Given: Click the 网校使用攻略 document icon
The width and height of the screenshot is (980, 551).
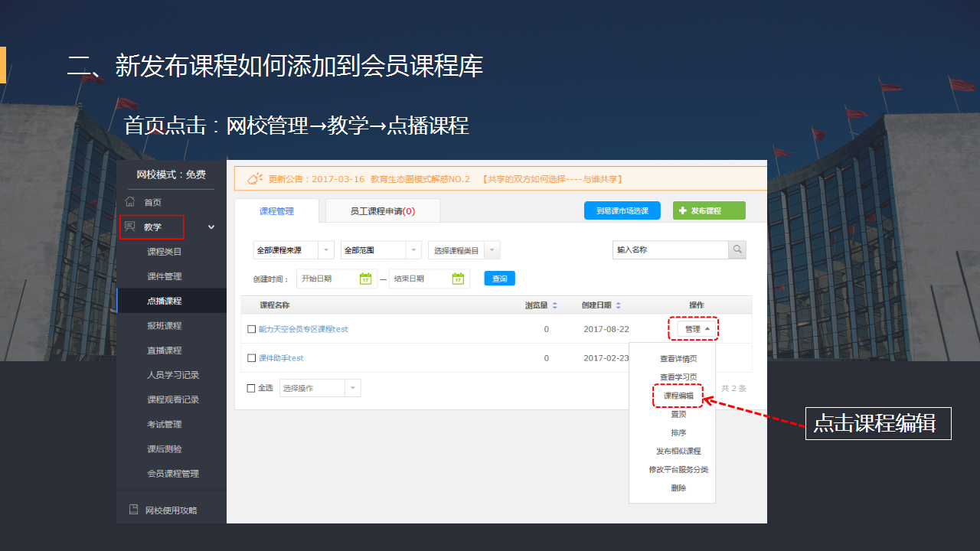Looking at the screenshot, I should click(133, 510).
